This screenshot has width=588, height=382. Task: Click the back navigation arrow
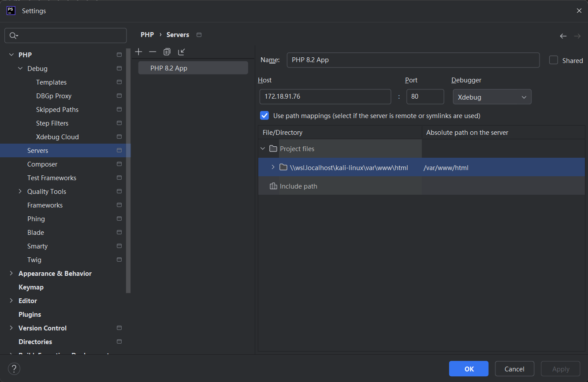tap(563, 36)
